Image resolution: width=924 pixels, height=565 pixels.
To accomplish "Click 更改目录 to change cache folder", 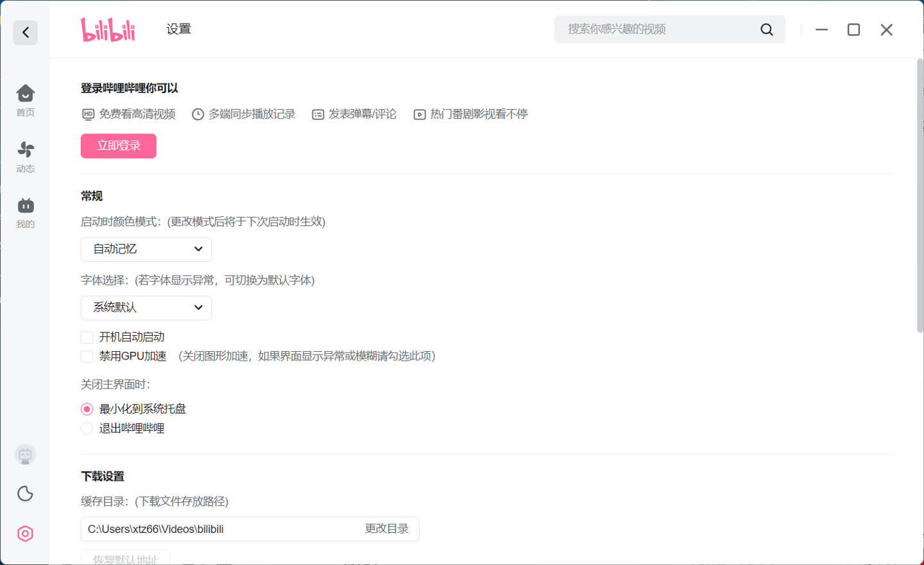I will click(x=386, y=529).
